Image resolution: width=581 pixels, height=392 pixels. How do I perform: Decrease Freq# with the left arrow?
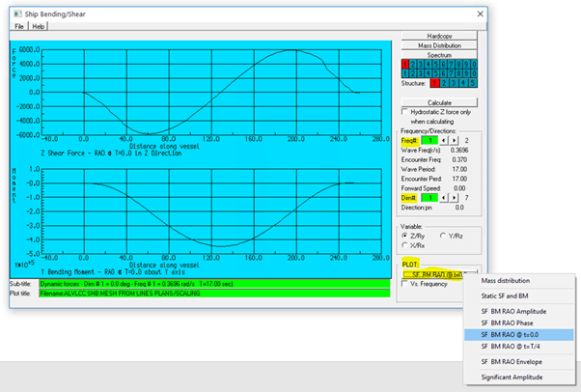click(453, 141)
